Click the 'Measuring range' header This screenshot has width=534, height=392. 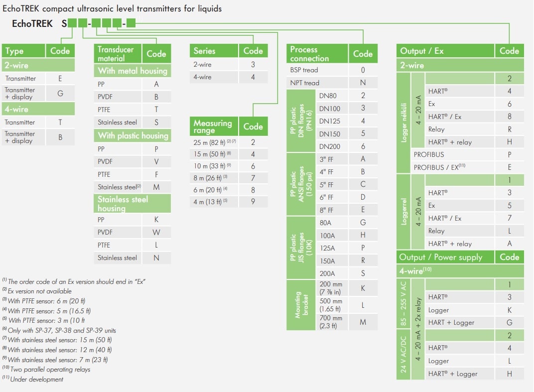point(214,127)
